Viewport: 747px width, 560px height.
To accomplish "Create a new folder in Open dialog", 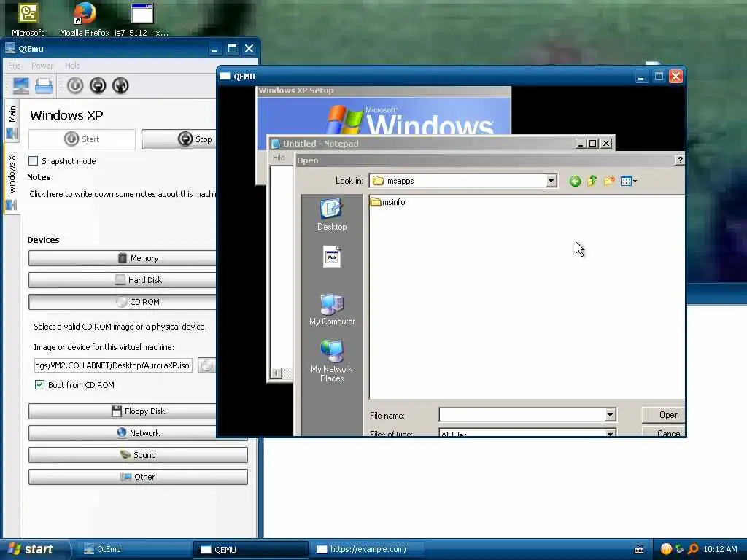I will pos(609,181).
